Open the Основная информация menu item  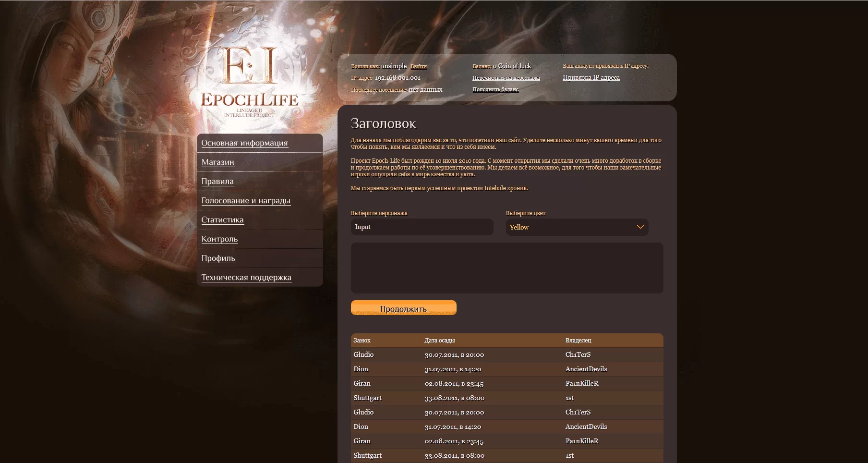[x=244, y=143]
